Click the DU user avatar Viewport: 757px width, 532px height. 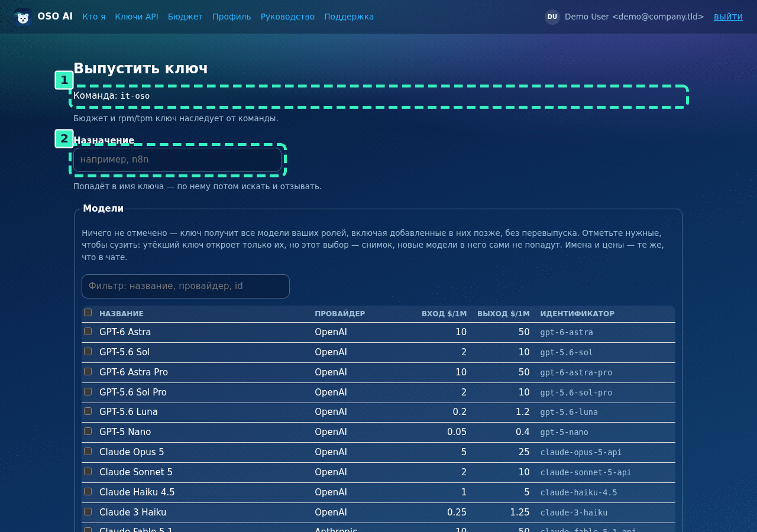tap(552, 17)
